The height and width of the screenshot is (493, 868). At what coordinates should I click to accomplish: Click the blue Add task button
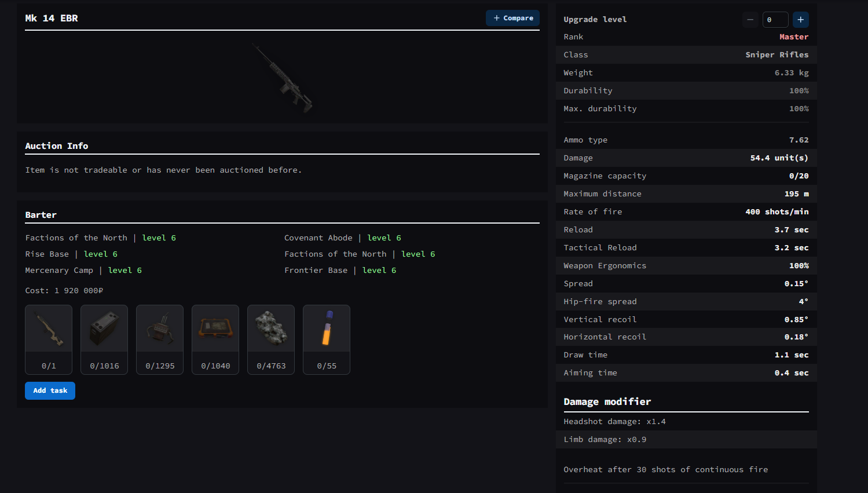[50, 390]
